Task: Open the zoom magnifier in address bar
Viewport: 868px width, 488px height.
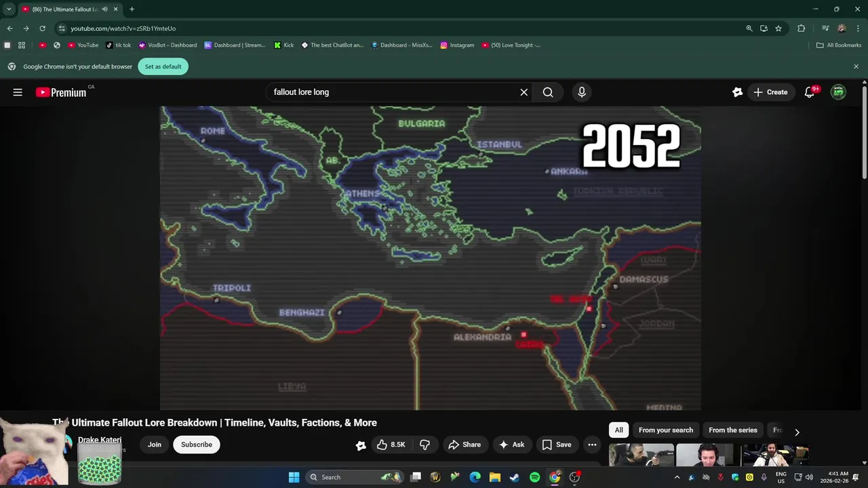Action: [749, 28]
